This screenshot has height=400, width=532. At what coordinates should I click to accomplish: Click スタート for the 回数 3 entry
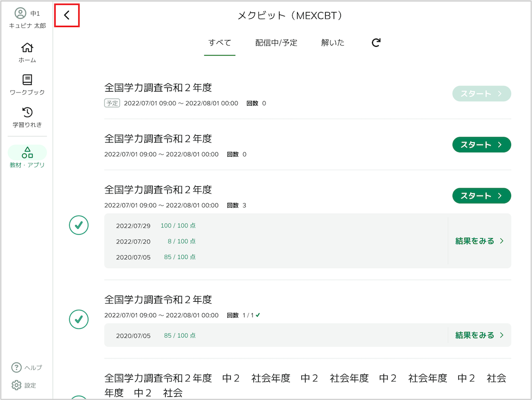[x=482, y=196]
